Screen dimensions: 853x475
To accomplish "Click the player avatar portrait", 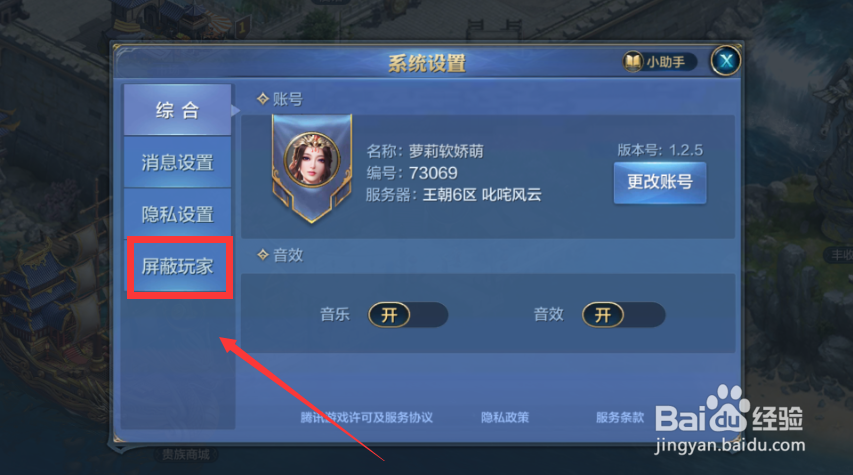I will point(312,161).
